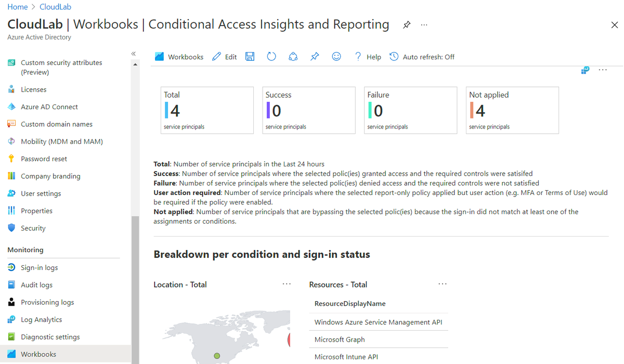This screenshot has width=624, height=364.
Task: Click the Sign-in logs icon
Action: [11, 267]
